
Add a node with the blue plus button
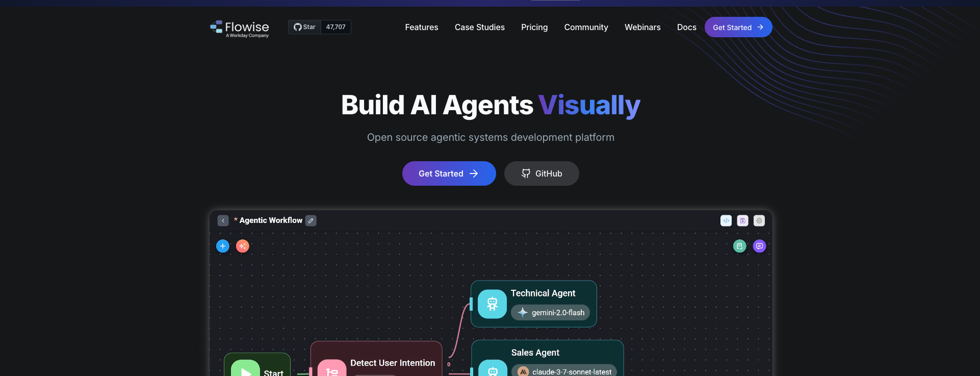223,246
